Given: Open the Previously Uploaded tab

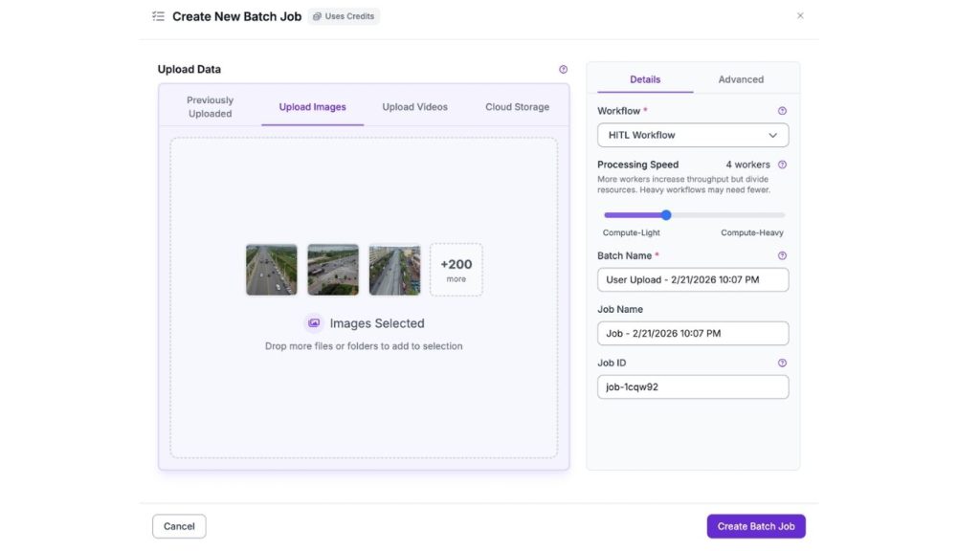Looking at the screenshot, I should click(210, 106).
